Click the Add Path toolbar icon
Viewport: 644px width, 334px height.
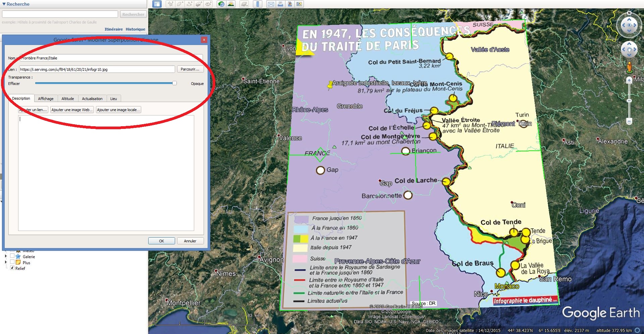tap(190, 4)
